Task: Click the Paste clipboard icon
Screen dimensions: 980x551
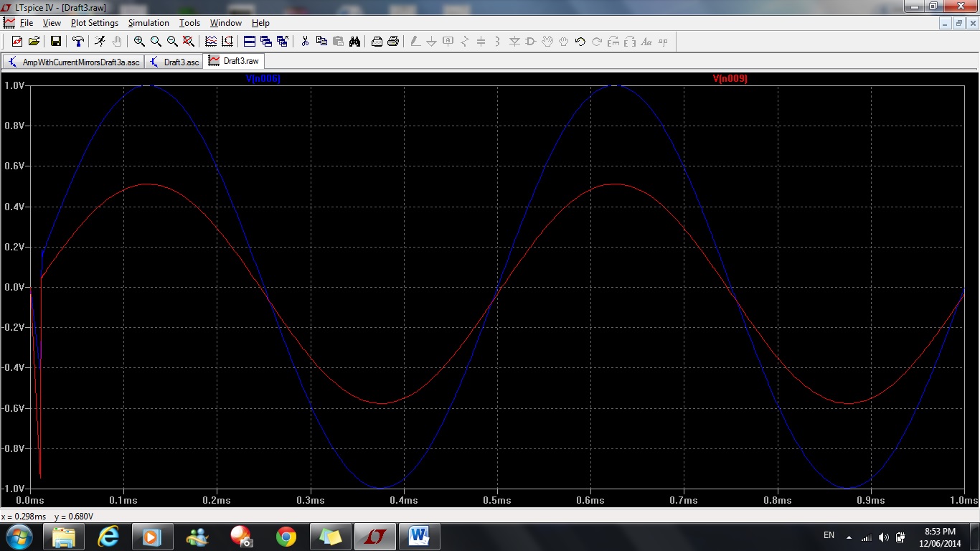Action: coord(338,42)
